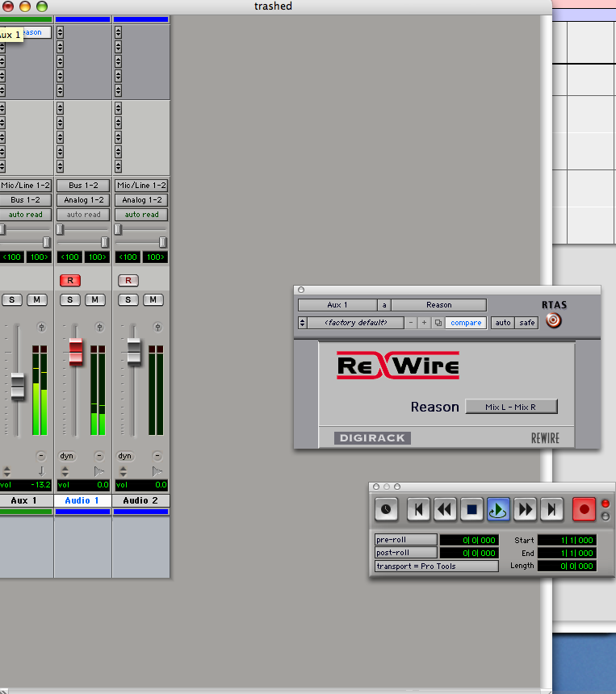Viewport: 616px width, 694px height.
Task: Click the online clock button in transport
Action: tap(387, 509)
